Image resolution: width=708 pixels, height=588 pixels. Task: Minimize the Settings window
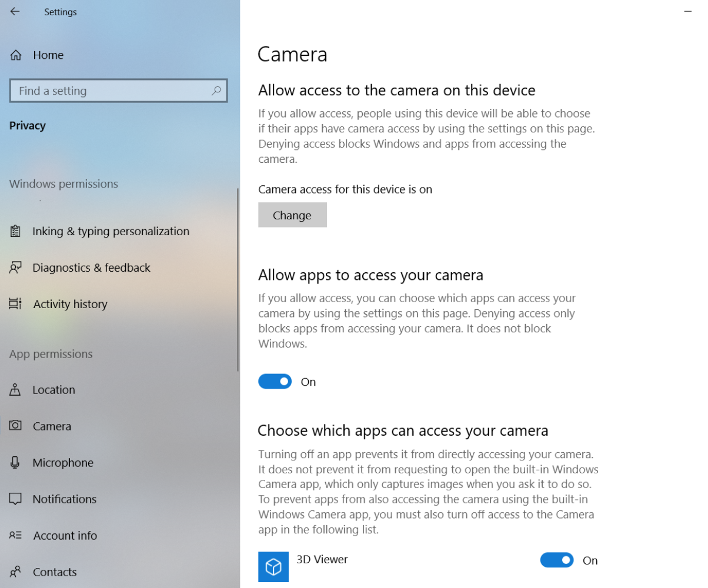[x=687, y=12]
